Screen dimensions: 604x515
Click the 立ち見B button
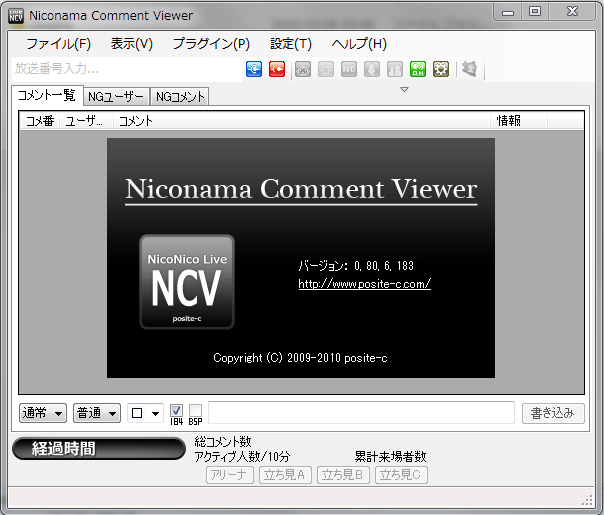coord(343,475)
